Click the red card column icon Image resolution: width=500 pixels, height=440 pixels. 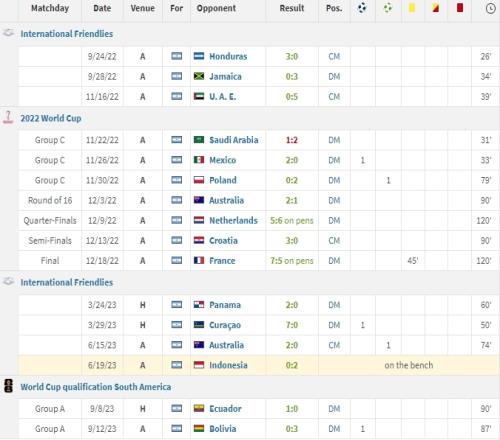(x=460, y=8)
